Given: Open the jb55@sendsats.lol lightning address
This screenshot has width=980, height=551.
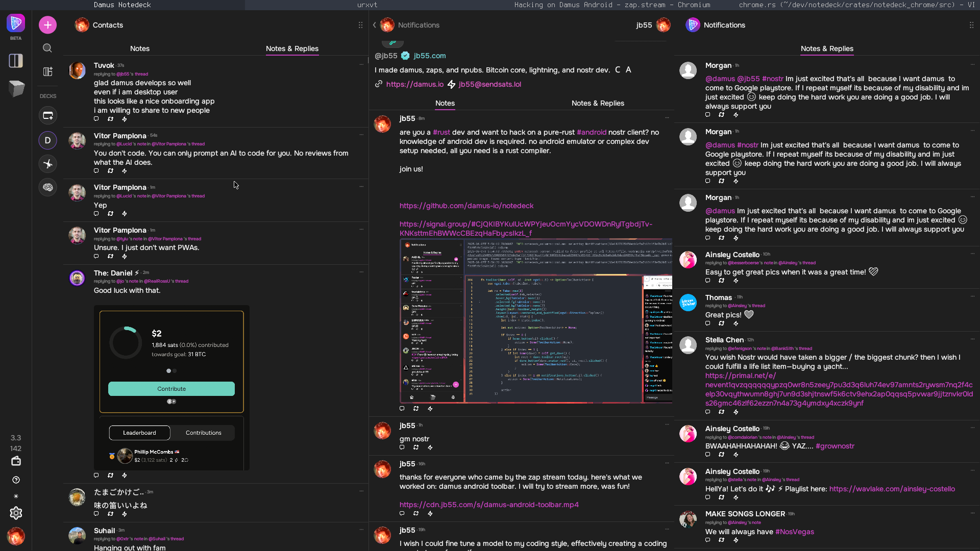Looking at the screenshot, I should [489, 84].
